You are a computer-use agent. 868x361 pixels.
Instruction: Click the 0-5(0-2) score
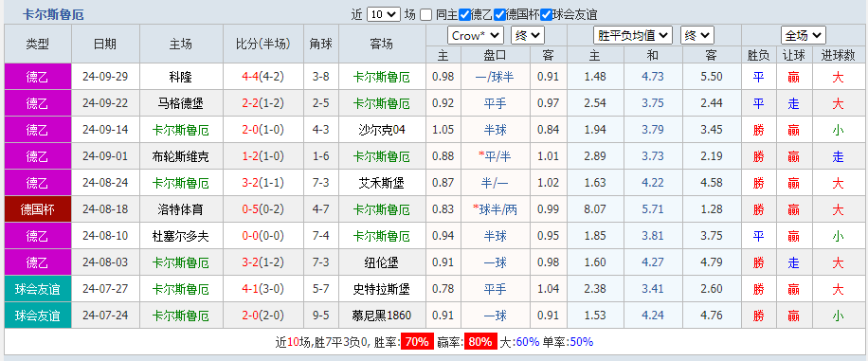(x=262, y=209)
